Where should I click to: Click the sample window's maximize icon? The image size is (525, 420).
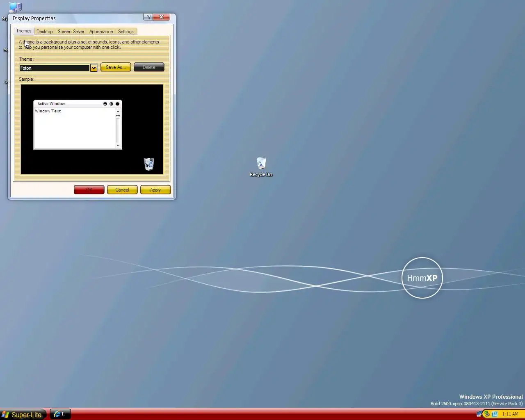[x=111, y=104]
